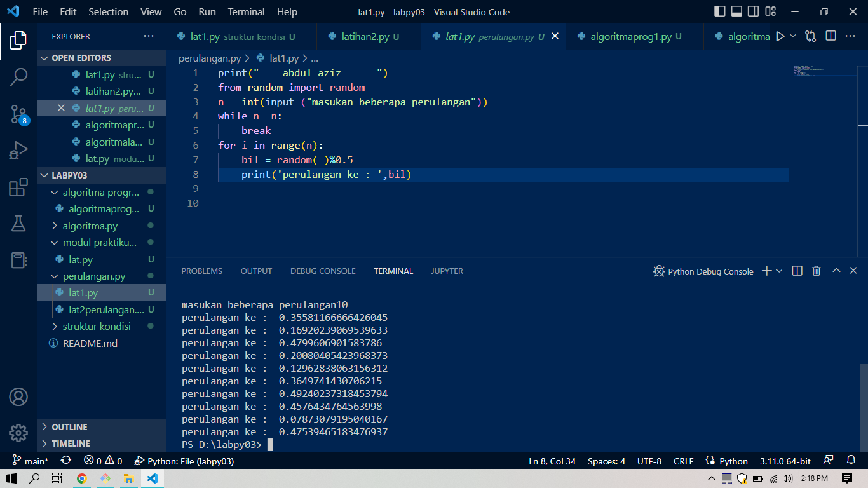Click the terminal vertical scrollbar
The height and width of the screenshot is (488, 868).
[x=864, y=407]
